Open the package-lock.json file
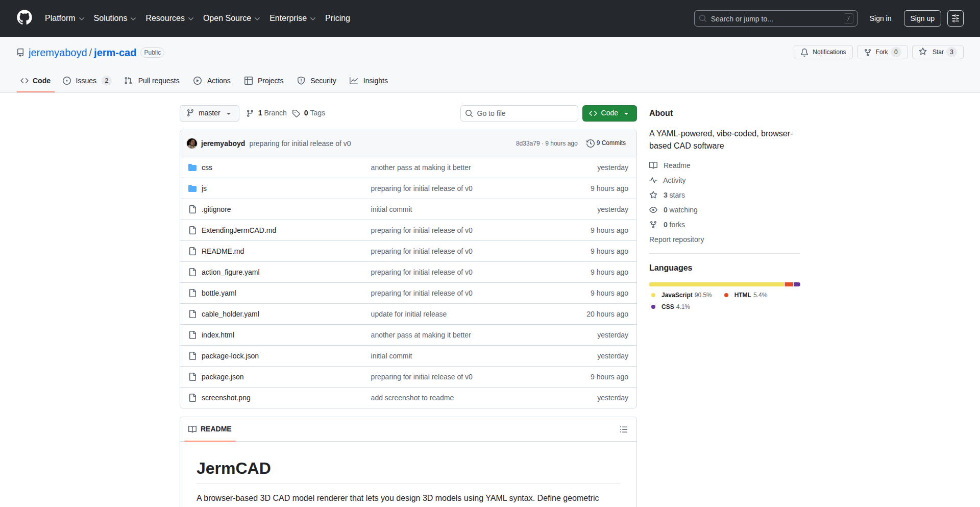 (x=230, y=356)
